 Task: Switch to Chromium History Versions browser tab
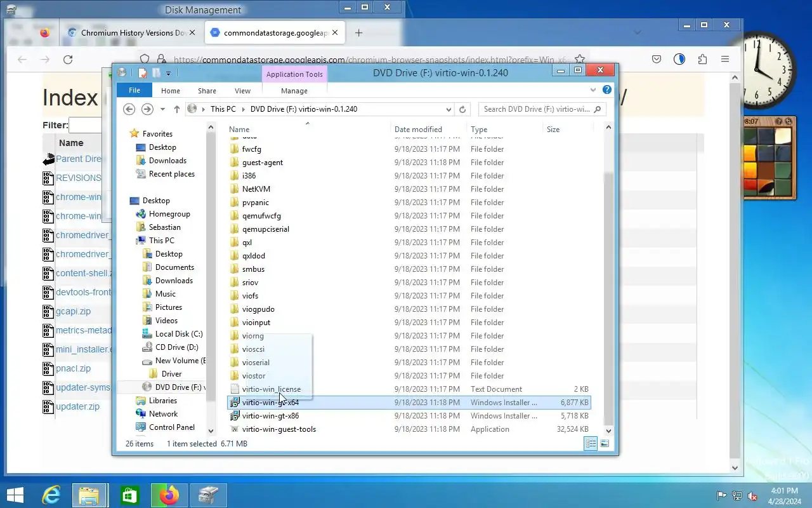click(x=133, y=33)
